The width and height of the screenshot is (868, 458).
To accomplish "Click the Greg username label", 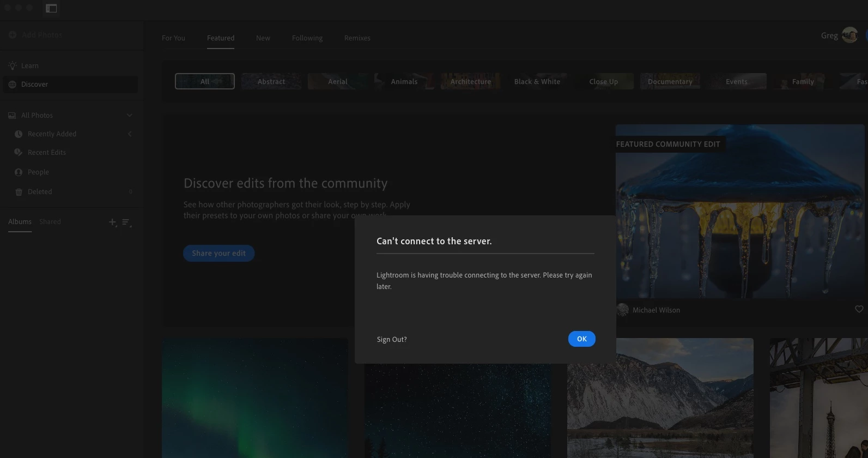I will point(829,35).
